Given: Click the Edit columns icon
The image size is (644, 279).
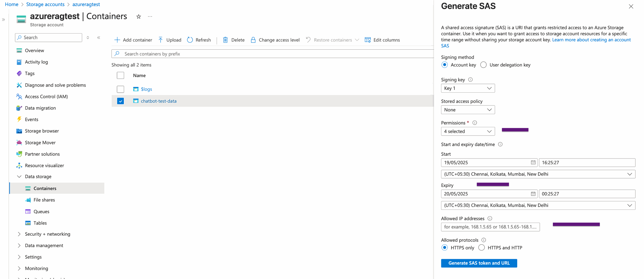Looking at the screenshot, I should pos(368,40).
